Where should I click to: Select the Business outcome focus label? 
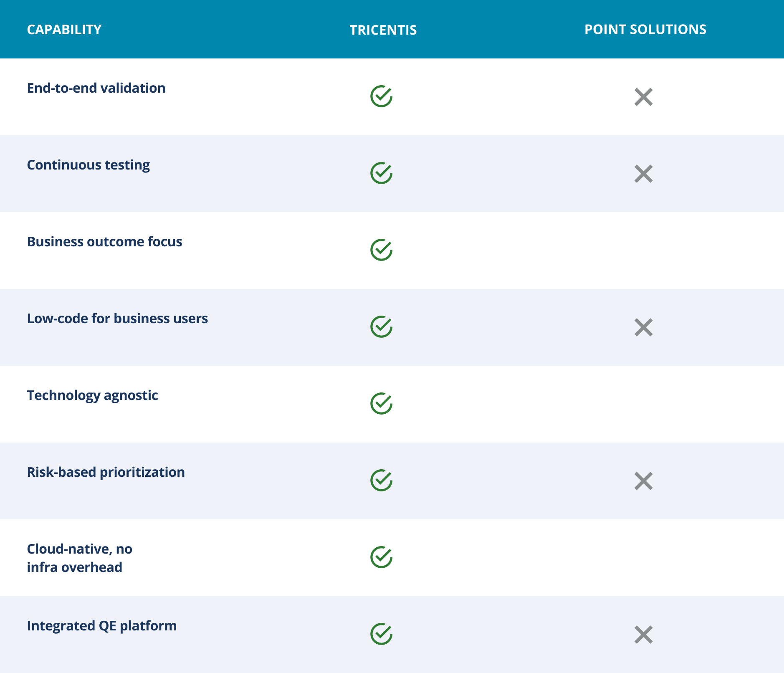tap(104, 242)
